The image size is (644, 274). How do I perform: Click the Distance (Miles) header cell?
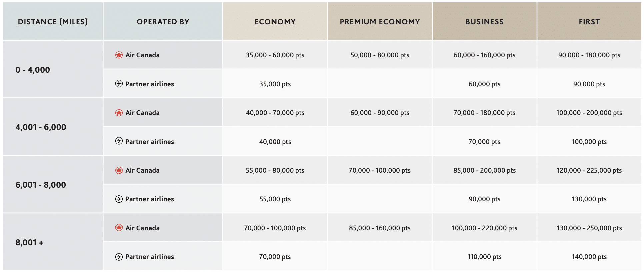point(53,22)
